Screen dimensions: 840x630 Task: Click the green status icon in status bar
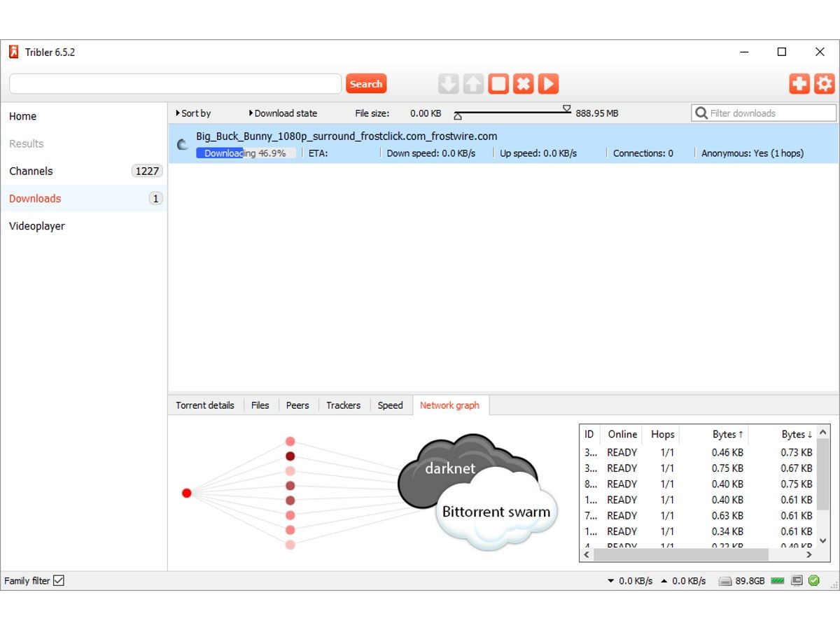pos(813,580)
